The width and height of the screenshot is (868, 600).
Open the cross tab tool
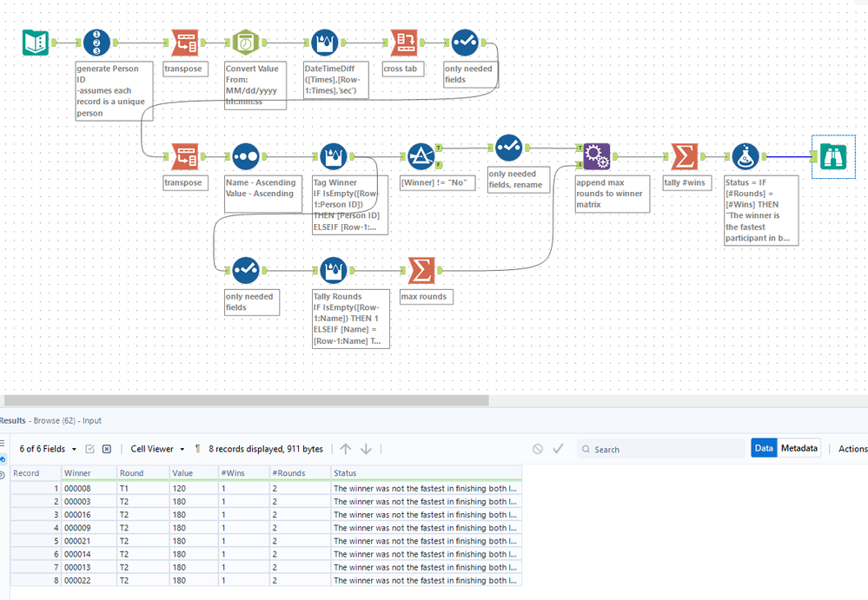click(x=405, y=43)
